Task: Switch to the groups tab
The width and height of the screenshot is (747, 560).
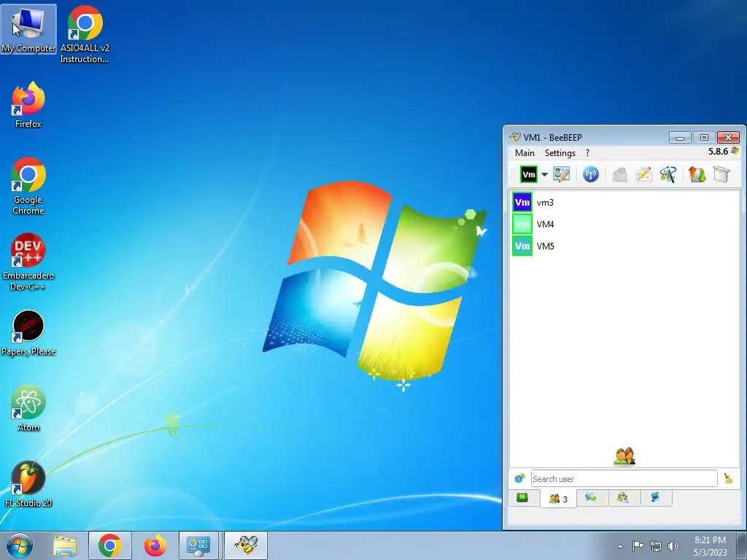Action: pyautogui.click(x=623, y=498)
